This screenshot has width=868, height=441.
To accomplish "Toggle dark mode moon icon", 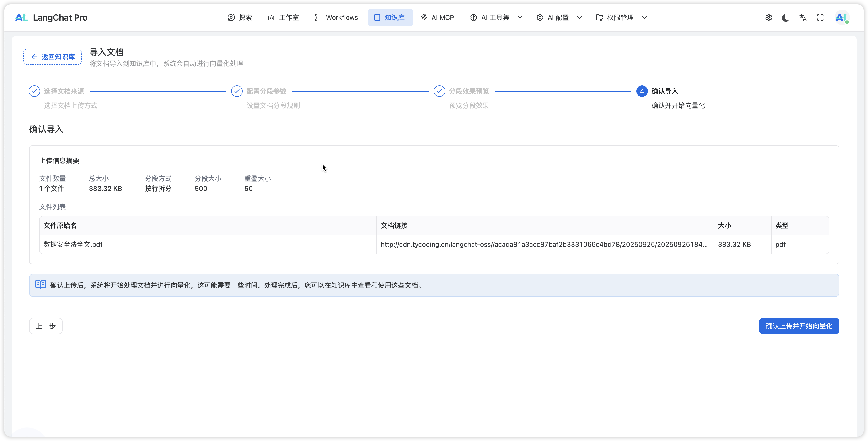I will click(785, 17).
